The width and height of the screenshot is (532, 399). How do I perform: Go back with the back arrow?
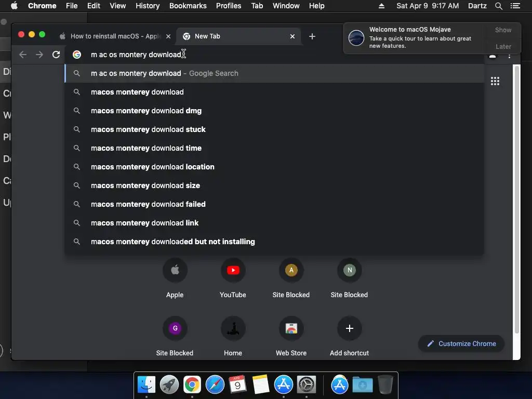pyautogui.click(x=23, y=55)
